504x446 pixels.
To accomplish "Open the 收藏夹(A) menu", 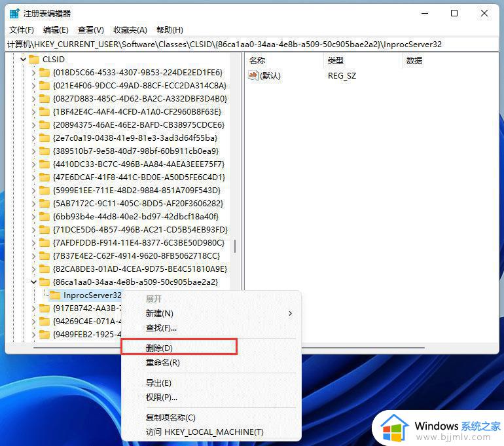I will point(130,30).
